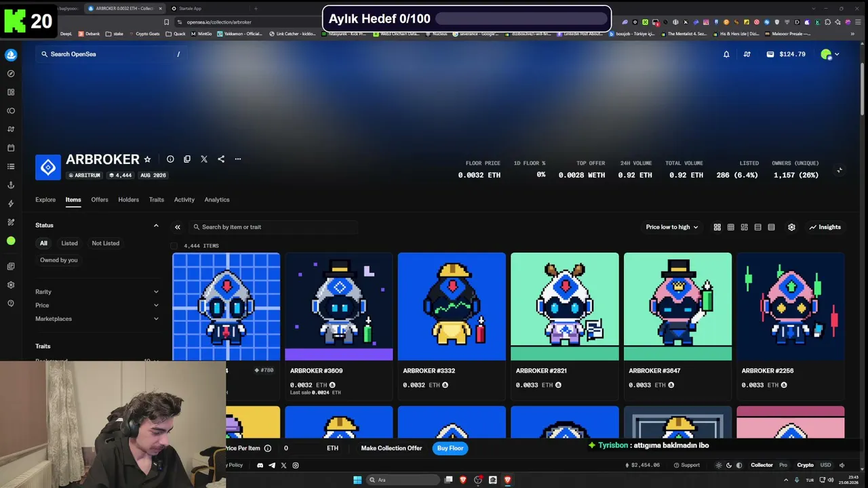Open the Insights panel
The height and width of the screenshot is (488, 868).
tap(825, 227)
